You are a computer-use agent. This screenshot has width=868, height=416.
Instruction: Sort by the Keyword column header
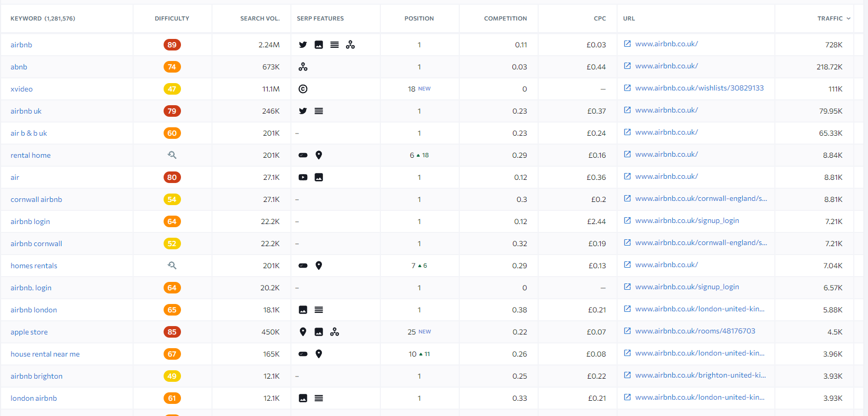(x=43, y=18)
